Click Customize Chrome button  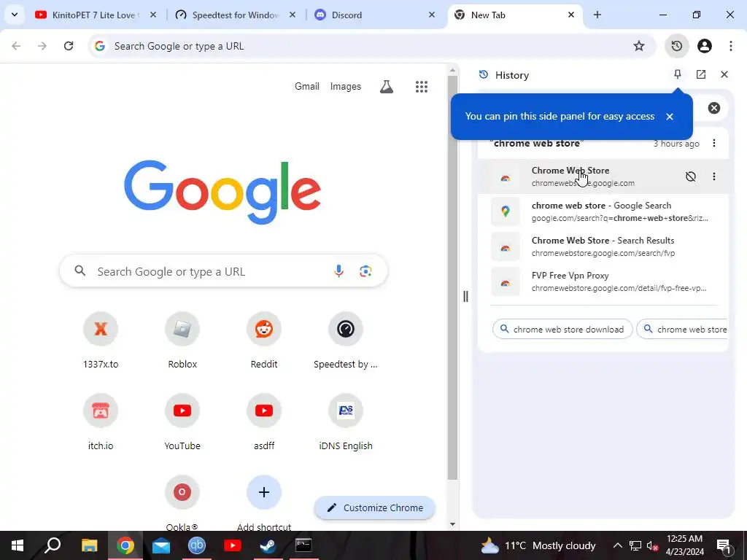click(x=374, y=507)
